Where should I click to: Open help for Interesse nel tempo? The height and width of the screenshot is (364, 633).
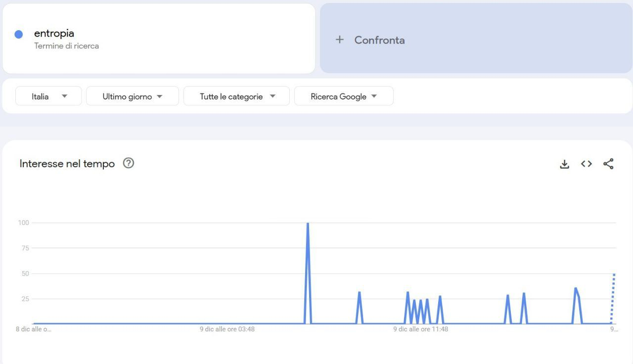click(129, 163)
